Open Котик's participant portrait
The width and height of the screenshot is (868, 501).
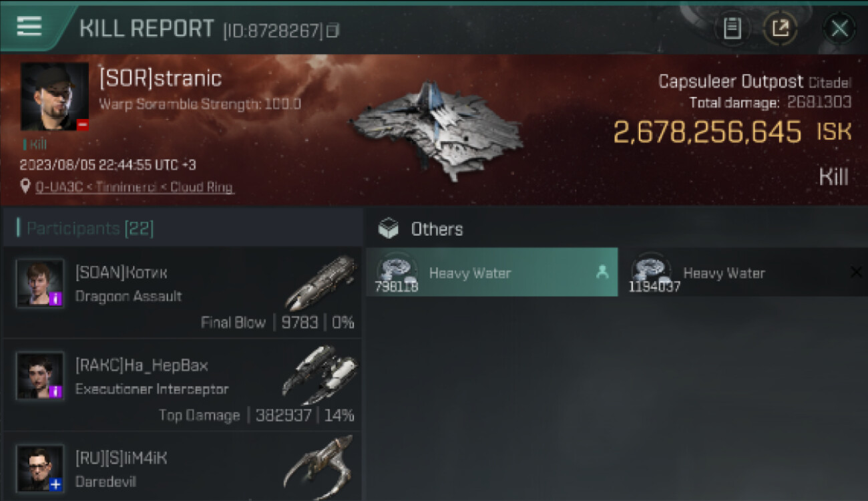point(40,283)
